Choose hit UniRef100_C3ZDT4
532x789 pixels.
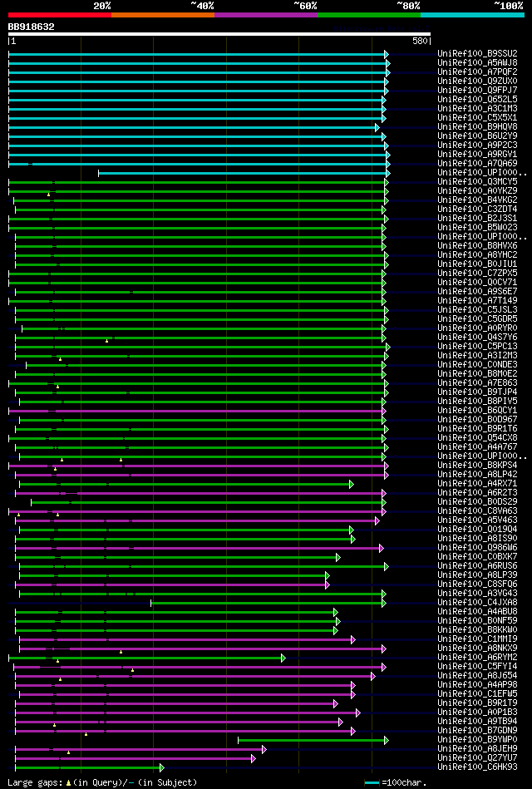click(477, 210)
